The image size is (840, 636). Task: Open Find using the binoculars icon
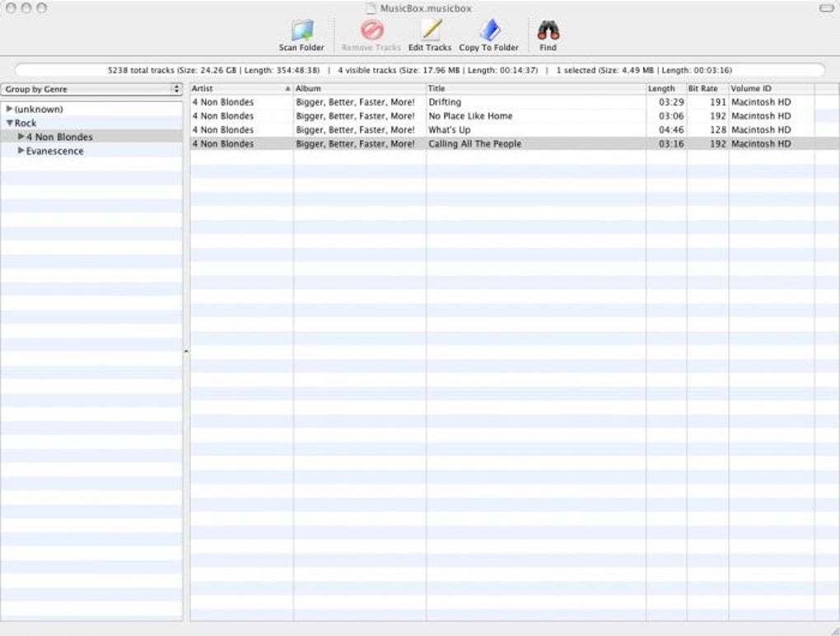[548, 30]
